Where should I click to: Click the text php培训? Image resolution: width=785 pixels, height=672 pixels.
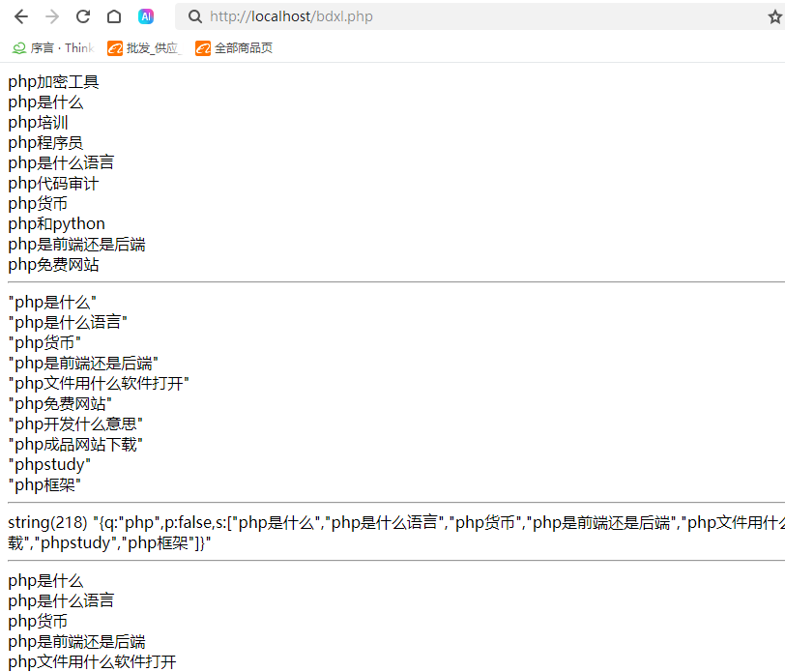pos(38,123)
